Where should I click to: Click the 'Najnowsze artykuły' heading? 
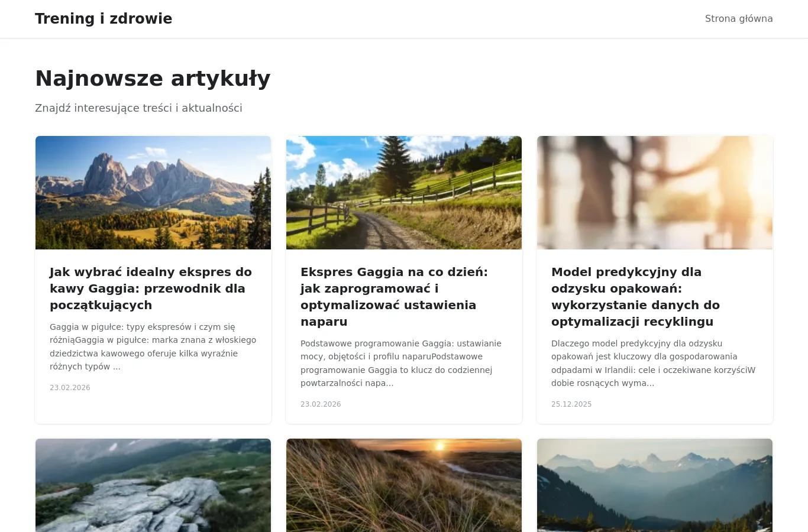(x=153, y=79)
